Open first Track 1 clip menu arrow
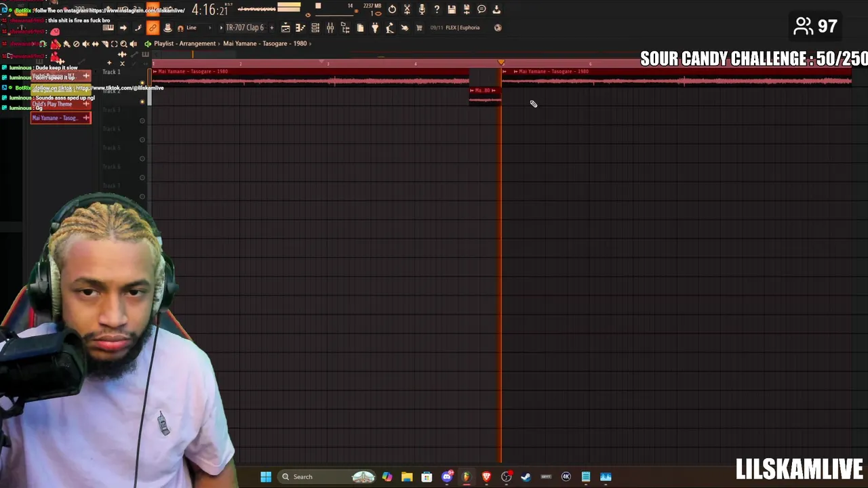Image resolution: width=868 pixels, height=488 pixels. 155,71
